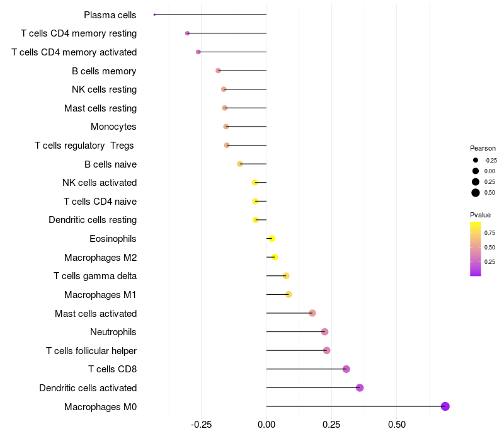Click the Pearson legend title
Screen dimensions: 504x441
[x=483, y=148]
